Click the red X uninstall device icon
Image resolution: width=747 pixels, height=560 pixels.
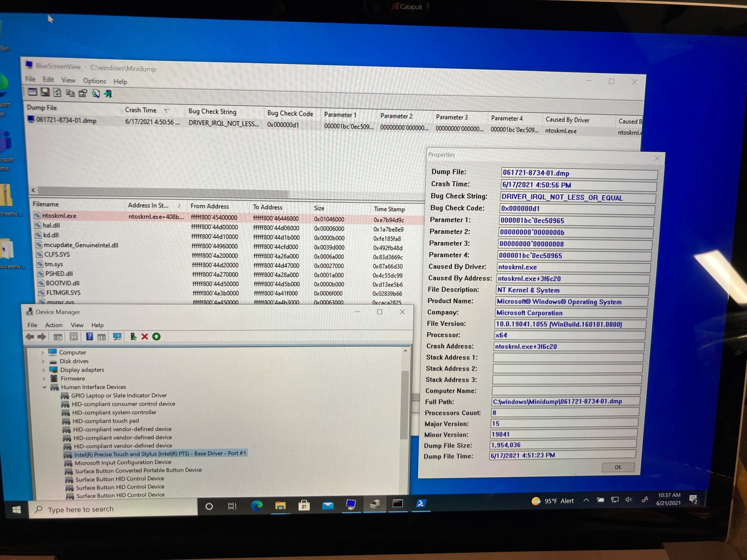pyautogui.click(x=145, y=336)
